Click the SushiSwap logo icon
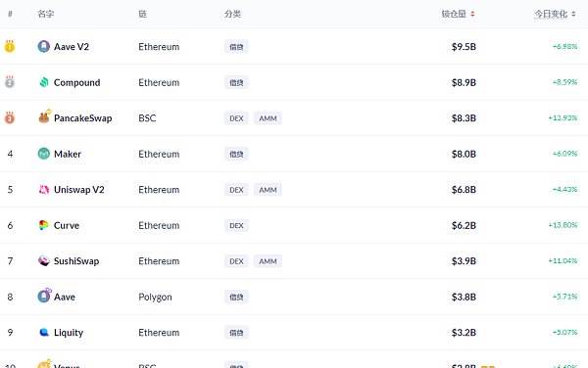This screenshot has width=588, height=368. [44, 261]
